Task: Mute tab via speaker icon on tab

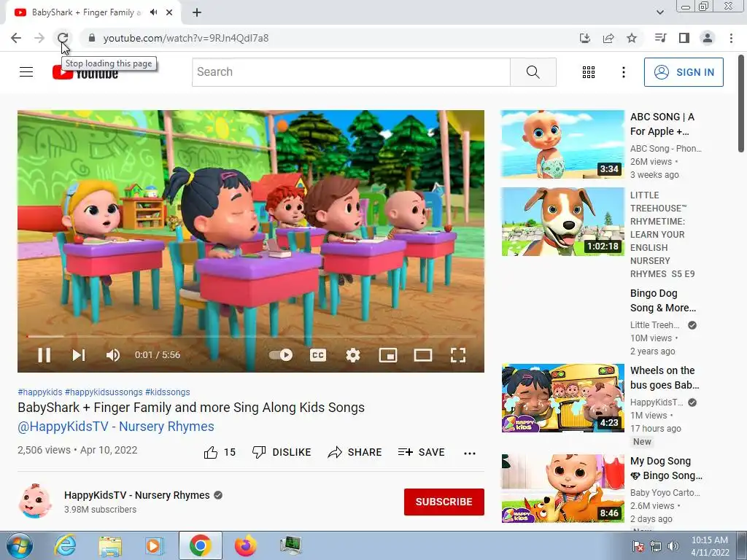Action: (x=153, y=12)
